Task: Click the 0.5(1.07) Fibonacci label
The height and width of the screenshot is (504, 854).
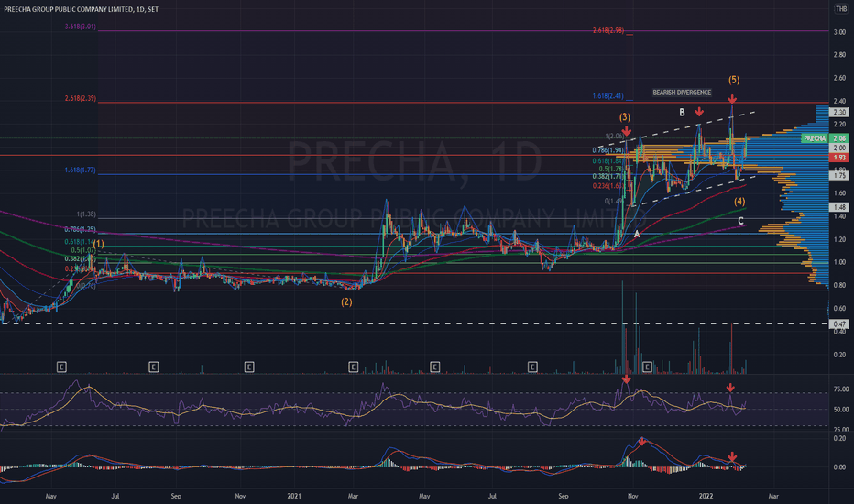Action: pyautogui.click(x=83, y=250)
